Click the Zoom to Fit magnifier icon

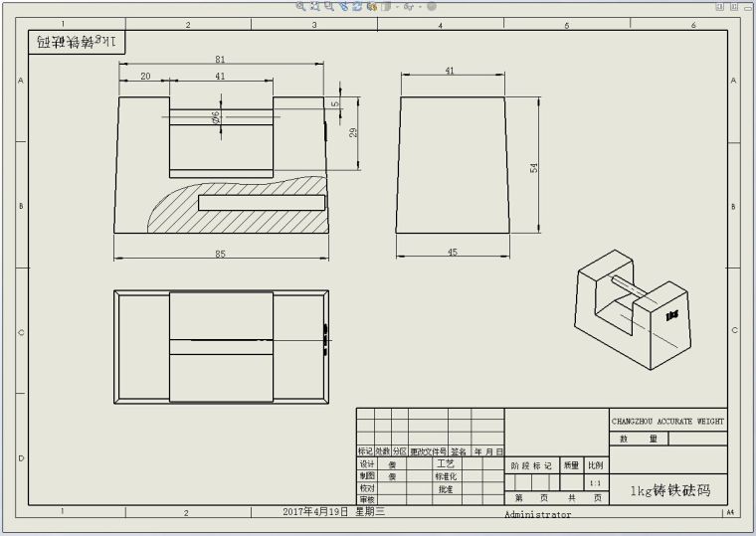[x=300, y=6]
